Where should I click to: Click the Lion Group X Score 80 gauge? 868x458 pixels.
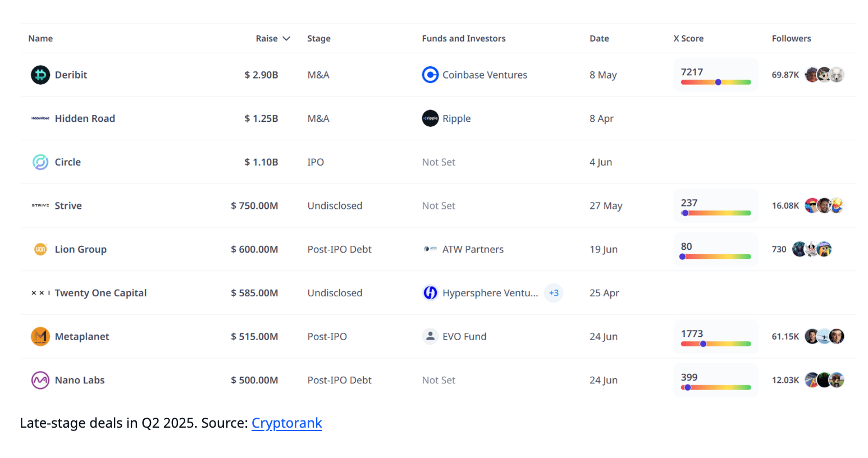click(716, 250)
